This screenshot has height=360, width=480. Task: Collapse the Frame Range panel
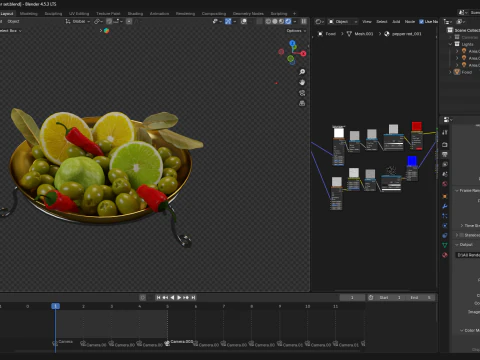[x=457, y=191]
